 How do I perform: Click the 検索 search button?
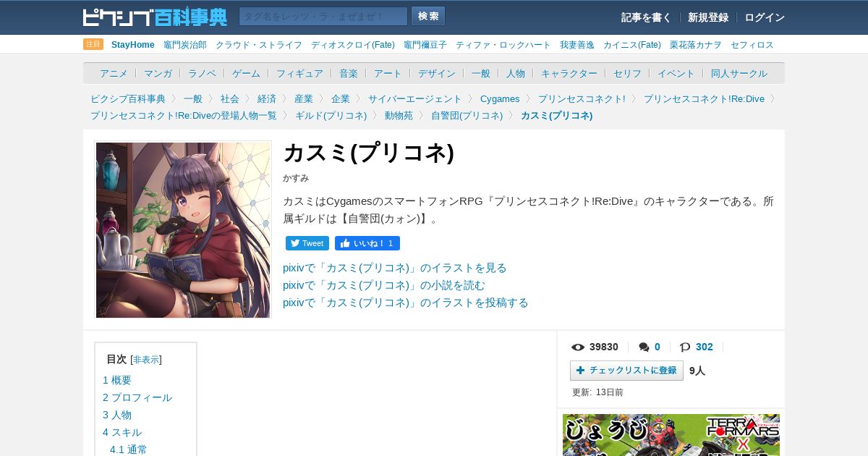(x=428, y=17)
